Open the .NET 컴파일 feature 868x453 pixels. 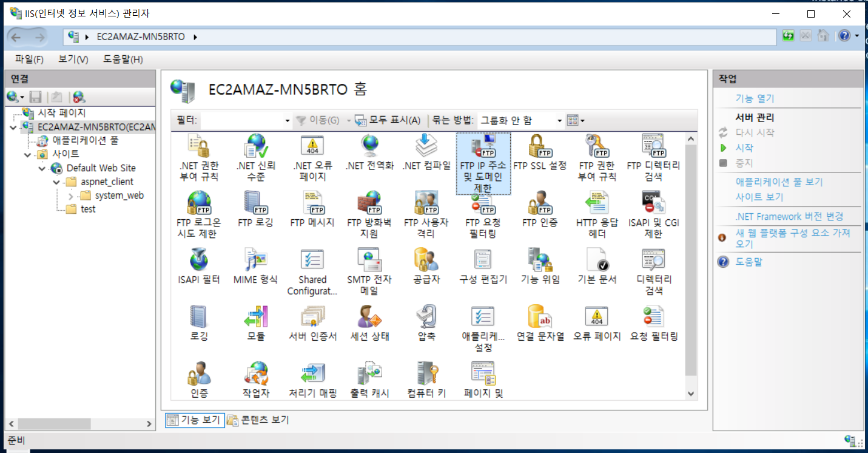[426, 153]
